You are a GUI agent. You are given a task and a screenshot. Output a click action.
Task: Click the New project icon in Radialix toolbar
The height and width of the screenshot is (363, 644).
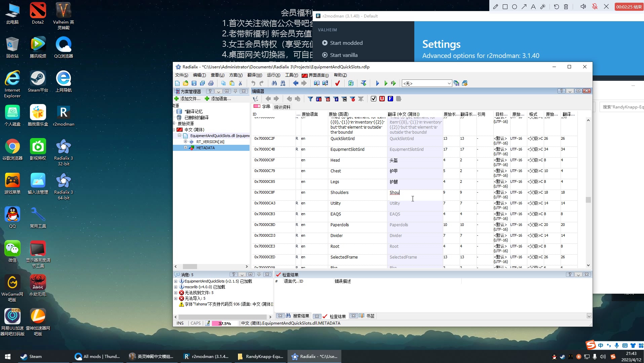click(x=177, y=83)
